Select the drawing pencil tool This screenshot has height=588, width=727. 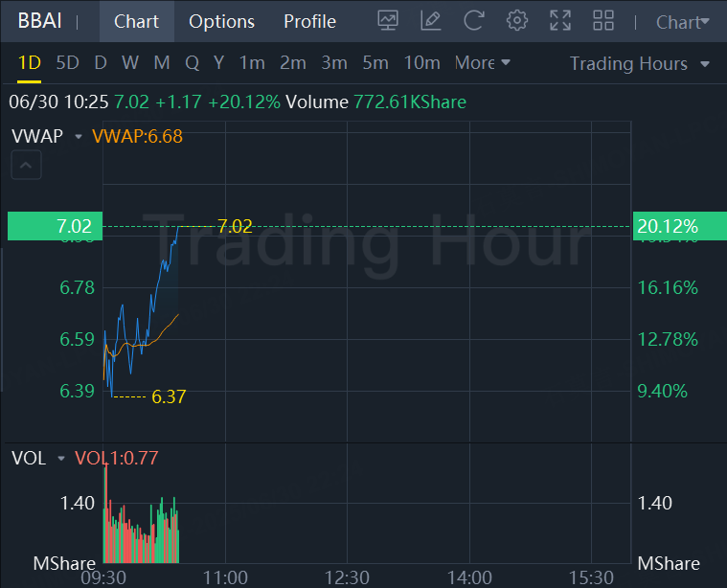pos(431,20)
